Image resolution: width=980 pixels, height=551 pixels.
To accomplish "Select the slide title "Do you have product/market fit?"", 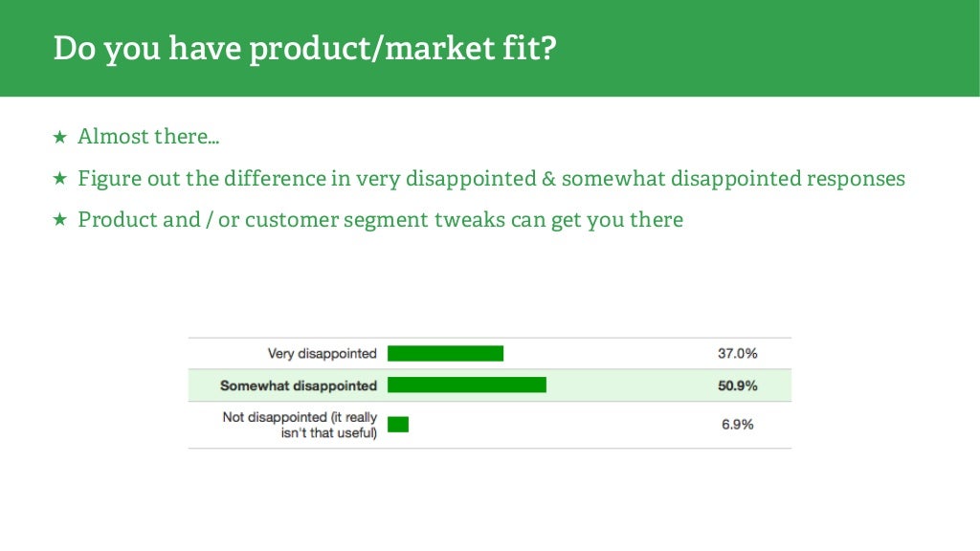I will [x=304, y=49].
